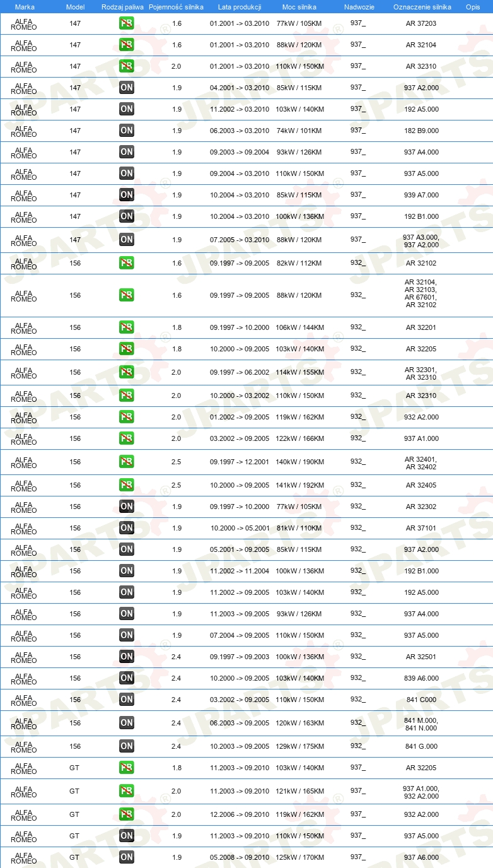
Task: Click the diesel ON icon in the GT 937 A6.000 row
Action: coord(127,858)
